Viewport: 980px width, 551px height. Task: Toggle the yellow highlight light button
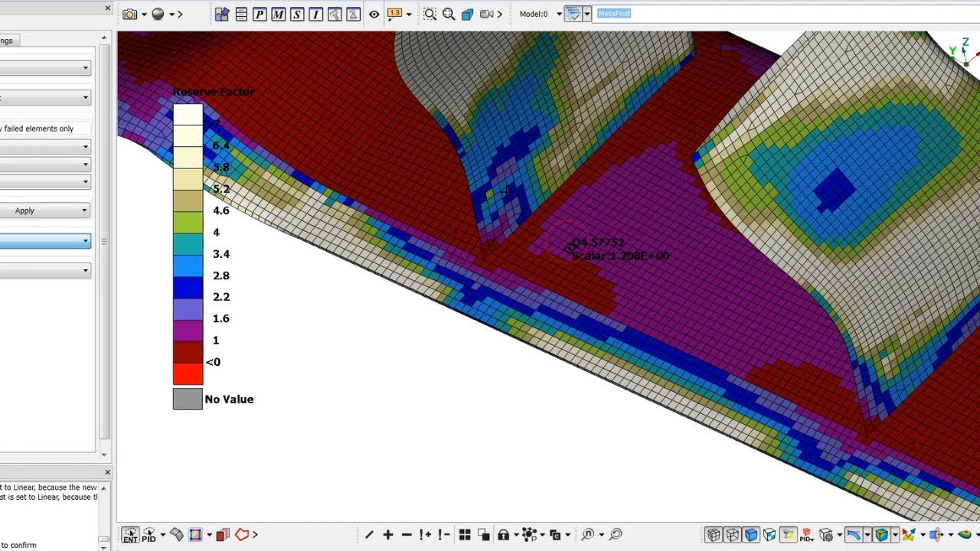788,535
